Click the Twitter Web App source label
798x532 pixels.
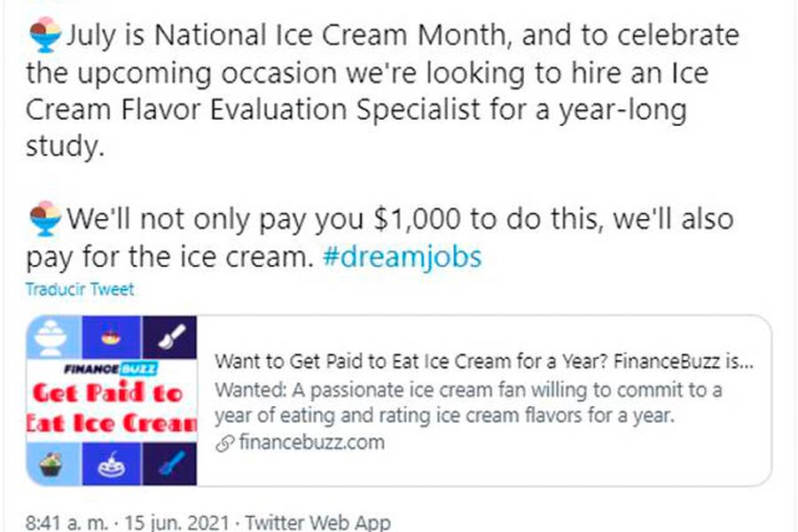[x=318, y=523]
